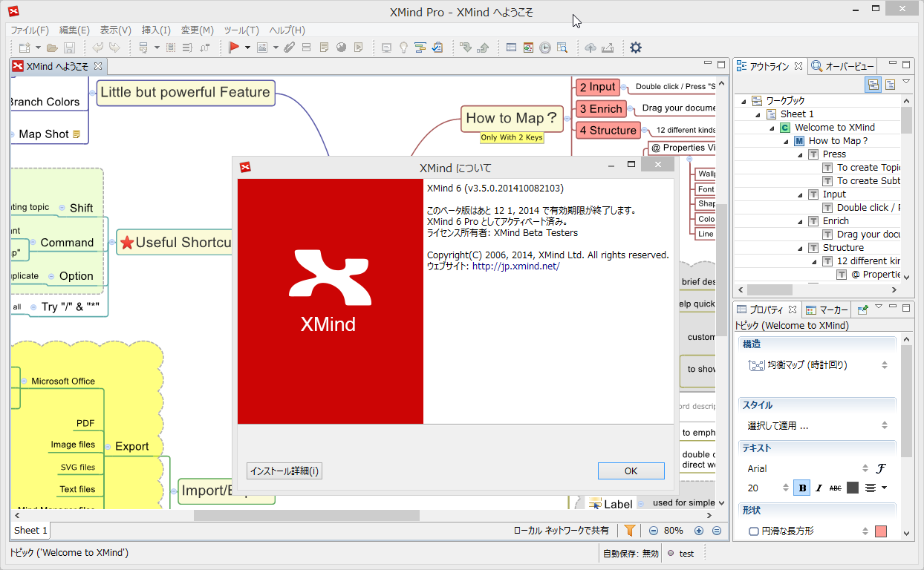Viewport: 924px width, 570px height.
Task: Open the structure dropdown showing 均衡マップ
Action: (818, 365)
